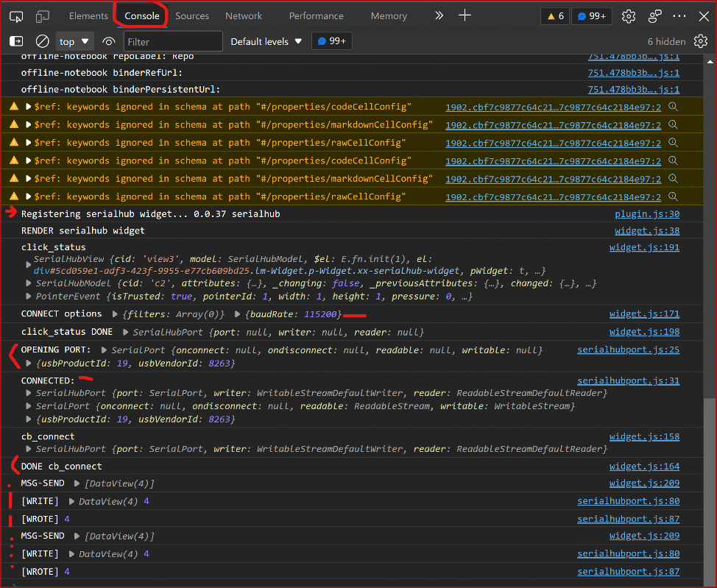
Task: Open widget.js:191 source link
Action: coord(644,247)
